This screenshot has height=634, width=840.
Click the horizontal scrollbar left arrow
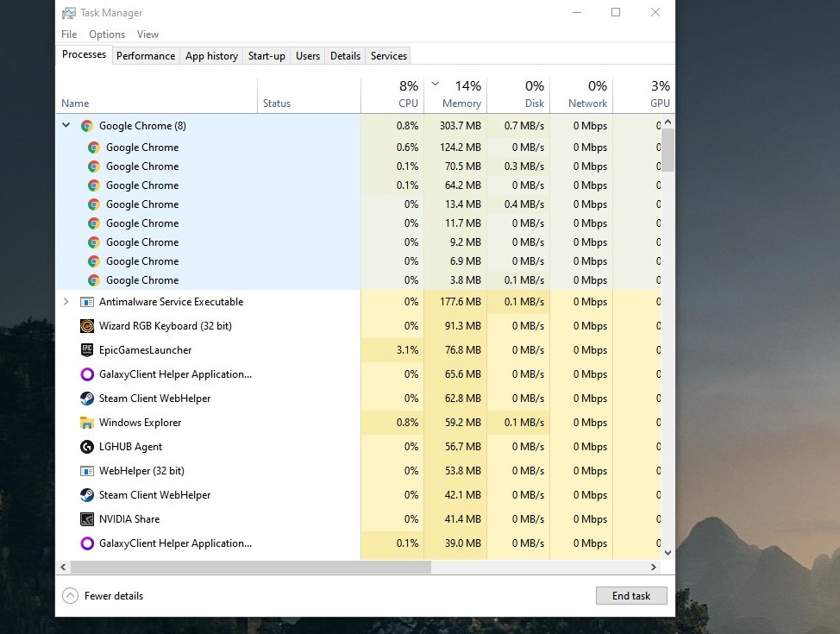63,567
